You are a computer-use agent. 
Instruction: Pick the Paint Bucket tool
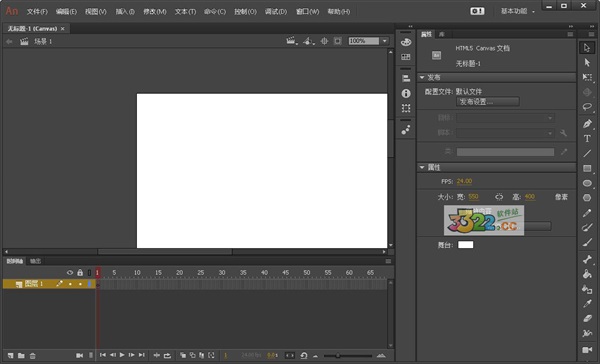point(587,274)
